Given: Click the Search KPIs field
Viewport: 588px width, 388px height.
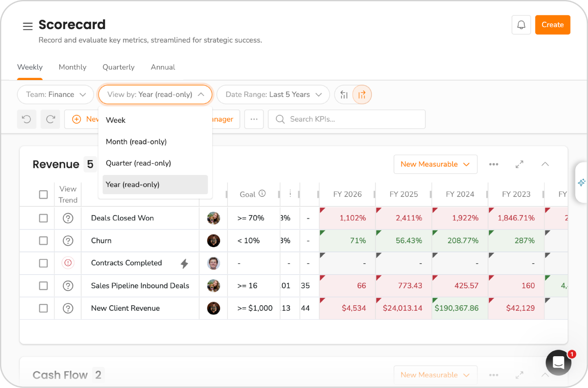Looking at the screenshot, I should point(347,119).
